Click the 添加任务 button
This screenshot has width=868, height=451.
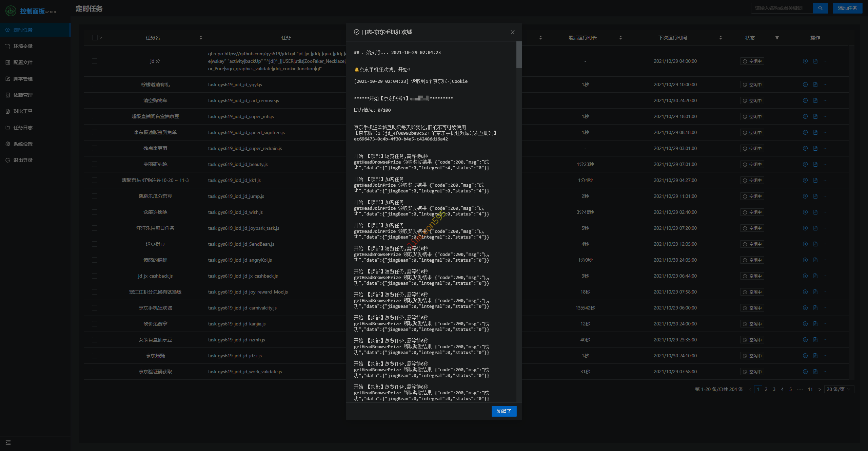coord(847,8)
